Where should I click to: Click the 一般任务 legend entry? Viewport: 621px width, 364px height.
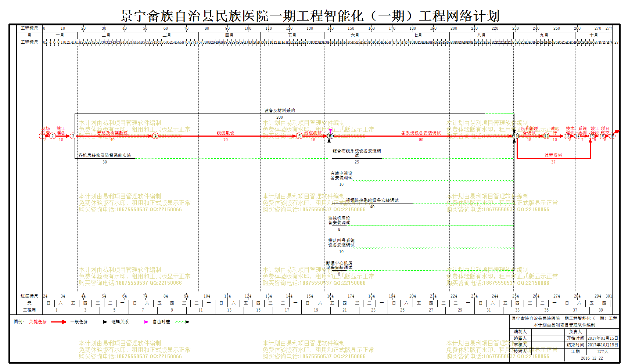click(x=79, y=322)
